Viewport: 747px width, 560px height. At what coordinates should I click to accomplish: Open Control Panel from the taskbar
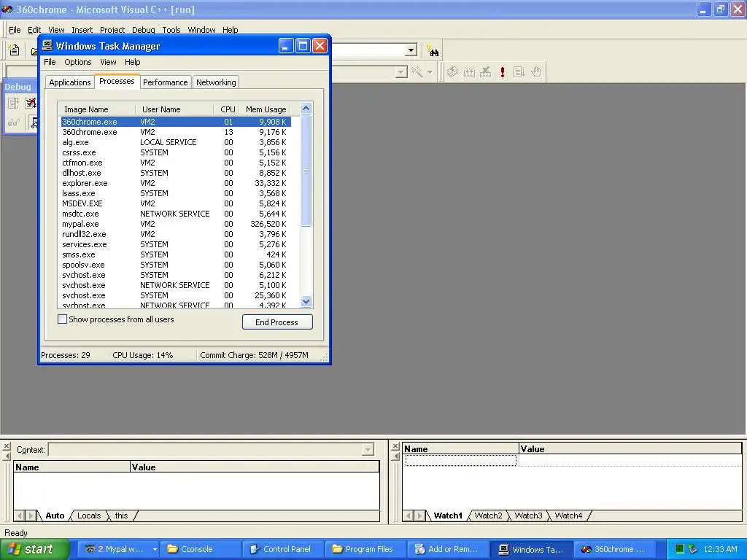coord(284,549)
